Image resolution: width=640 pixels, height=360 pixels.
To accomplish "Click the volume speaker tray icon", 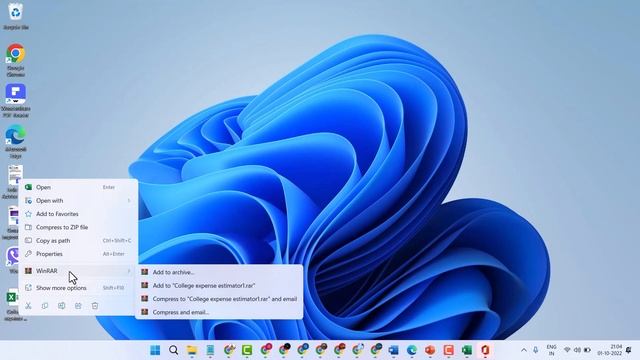I will tap(577, 350).
